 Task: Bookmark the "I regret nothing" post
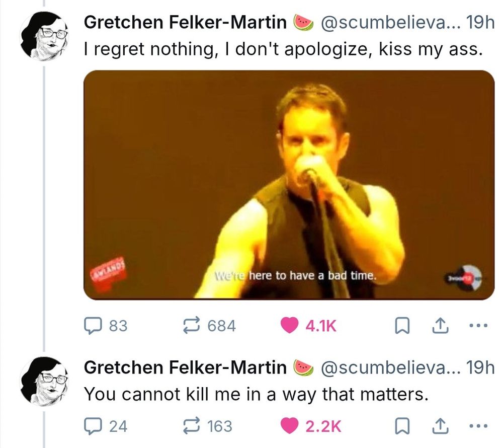[x=401, y=326]
